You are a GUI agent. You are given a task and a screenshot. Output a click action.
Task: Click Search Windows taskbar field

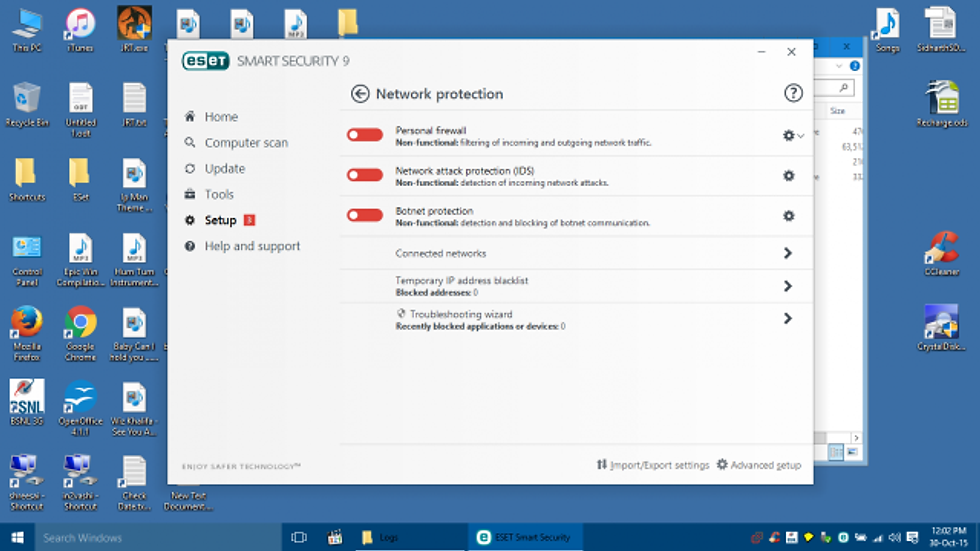tap(158, 537)
